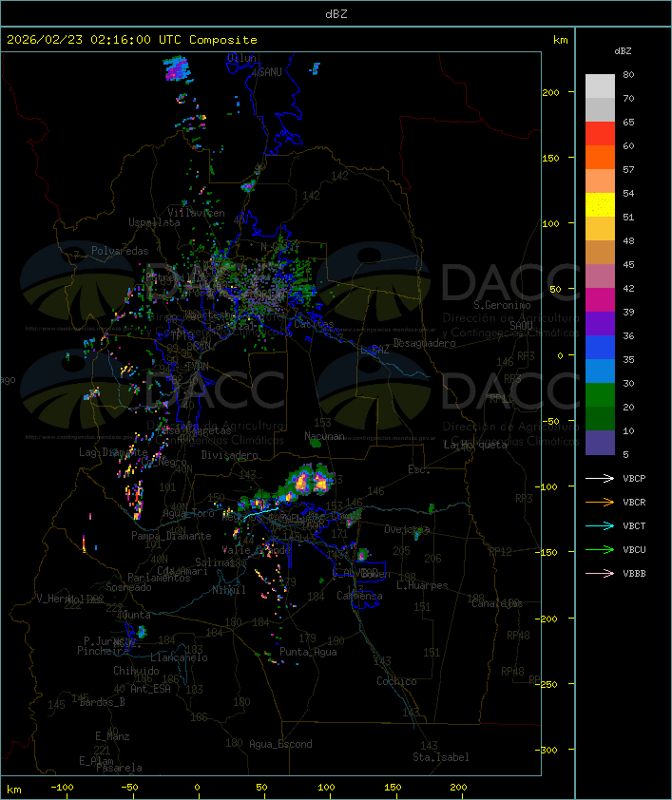Select the Sosneado location name
Screen dimensions: 672x800
128,587
